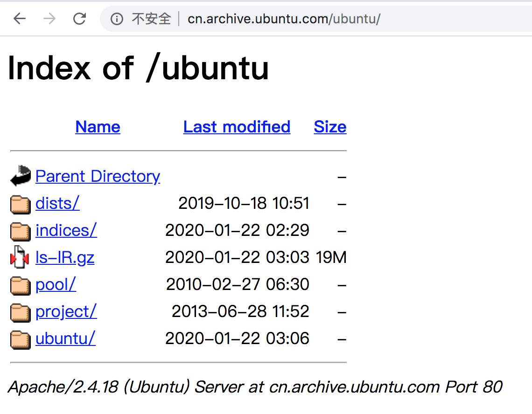
Task: Click the folder icon beside dists/
Action: pos(20,204)
